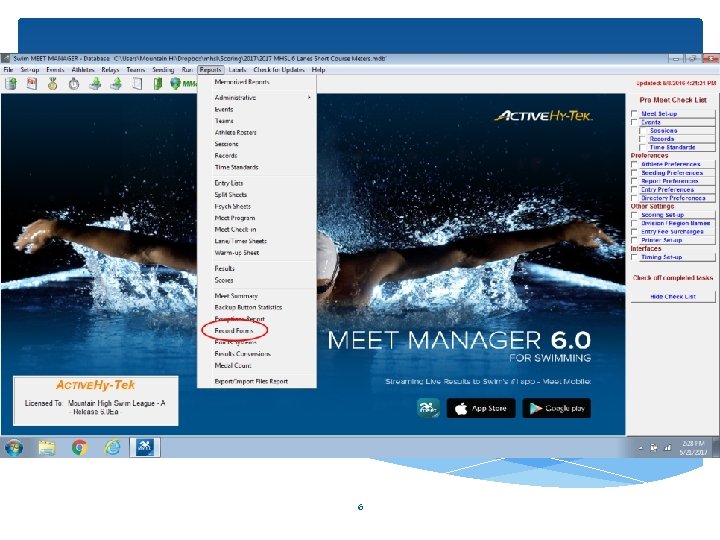This screenshot has width=720, height=540.
Task: Show hidden system tray icons arrow
Action: point(641,448)
